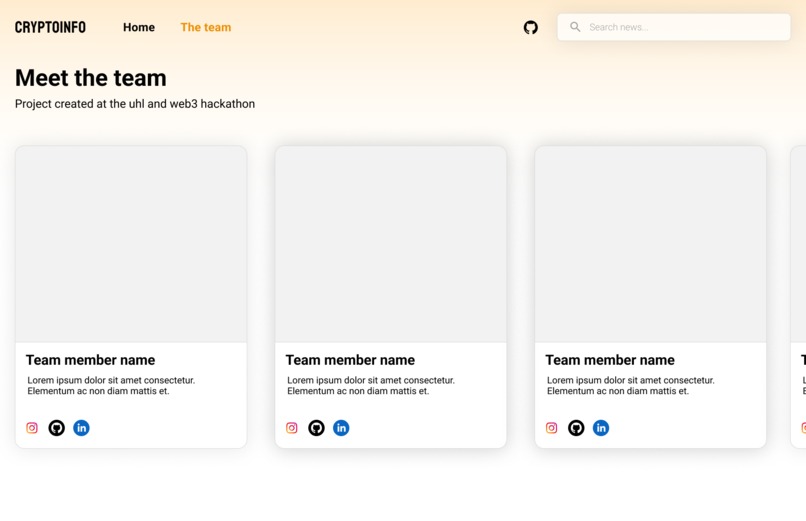Click Lorem ipsum description on the first card
806x521 pixels.
(111, 385)
